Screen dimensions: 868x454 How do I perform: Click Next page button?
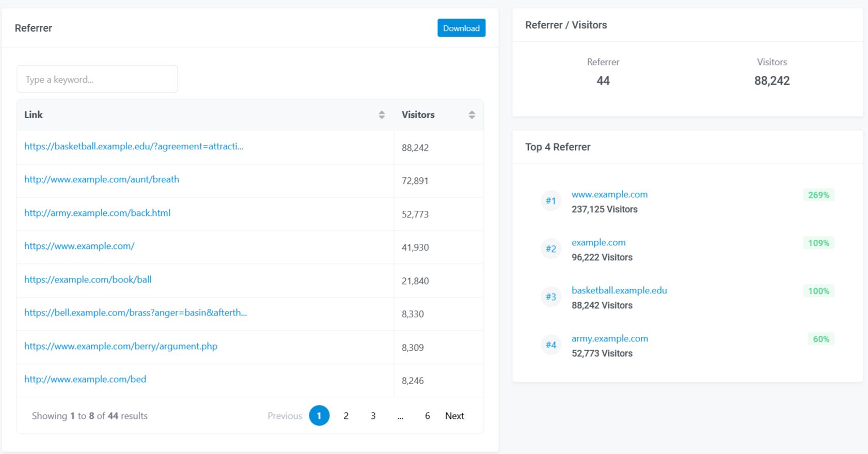tap(454, 416)
